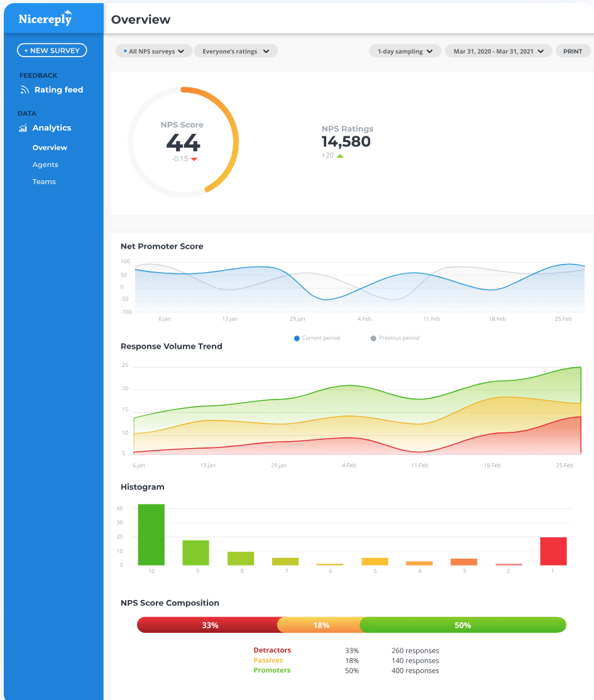Image resolution: width=594 pixels, height=700 pixels.
Task: Toggle the Current period legend marker
Action: [x=297, y=338]
